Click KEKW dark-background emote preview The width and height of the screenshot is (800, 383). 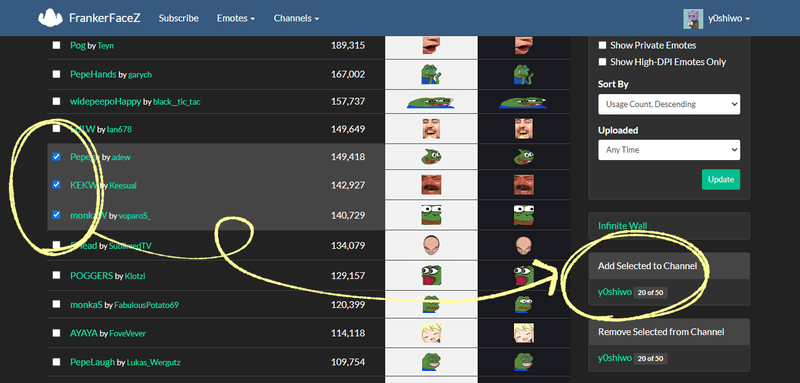[523, 185]
